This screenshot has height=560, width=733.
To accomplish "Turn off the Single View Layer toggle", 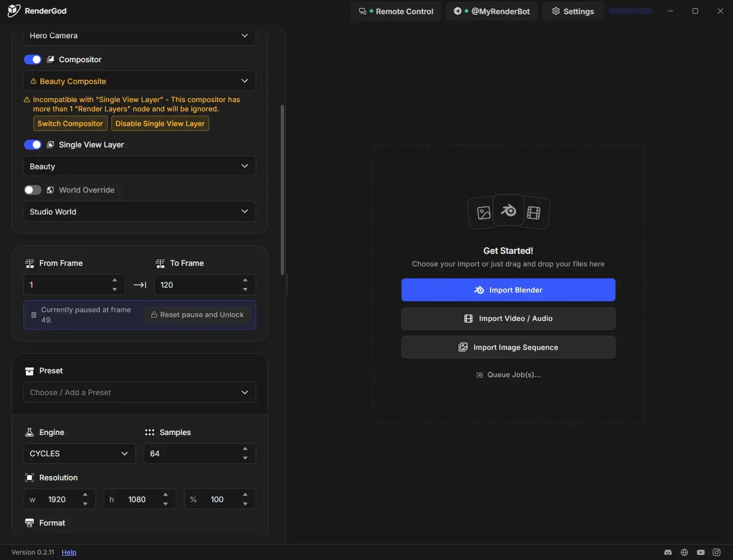I will click(x=33, y=145).
